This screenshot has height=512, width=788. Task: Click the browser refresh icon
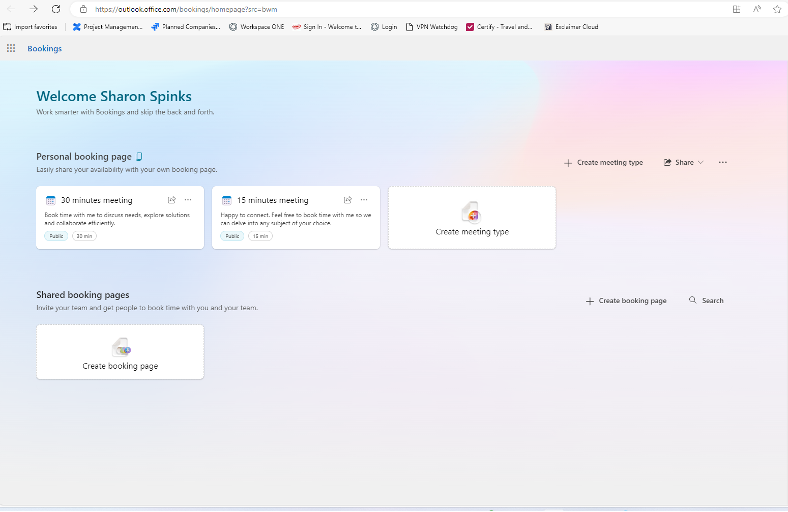point(56,9)
